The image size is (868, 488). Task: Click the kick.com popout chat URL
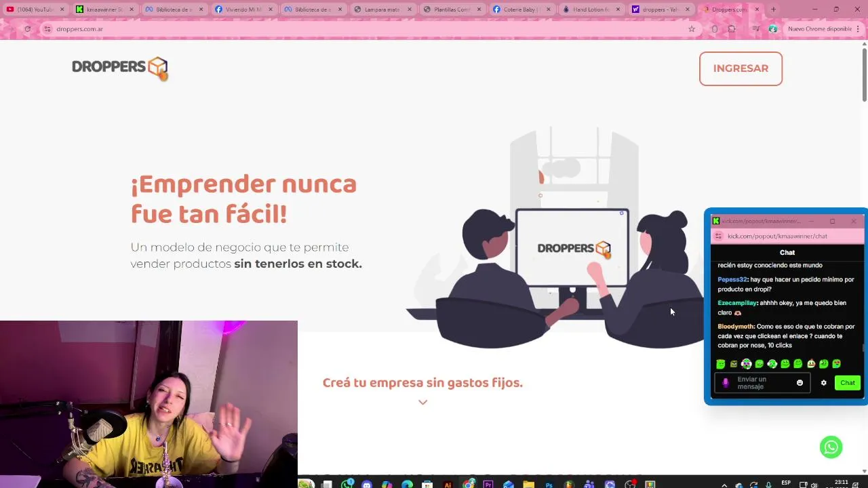click(777, 236)
